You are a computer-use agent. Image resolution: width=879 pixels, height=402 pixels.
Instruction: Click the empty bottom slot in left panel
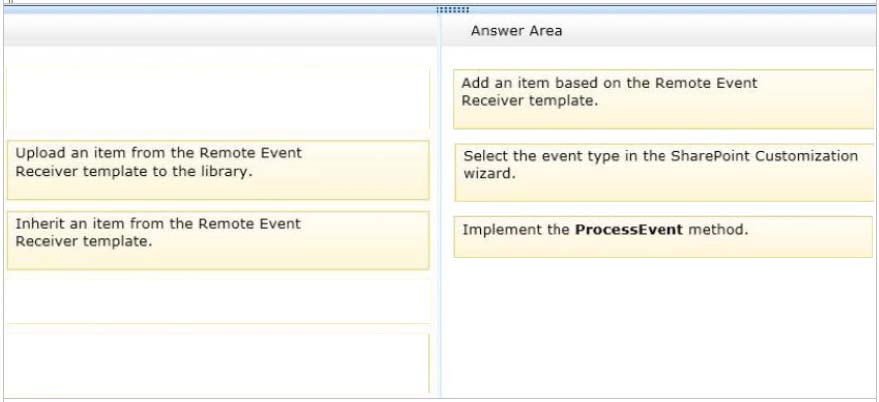218,363
